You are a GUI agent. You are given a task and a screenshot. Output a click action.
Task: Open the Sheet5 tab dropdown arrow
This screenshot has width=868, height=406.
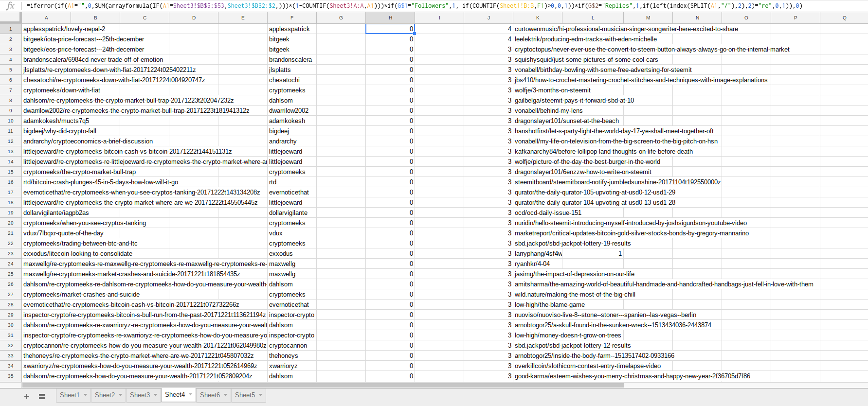pos(260,395)
